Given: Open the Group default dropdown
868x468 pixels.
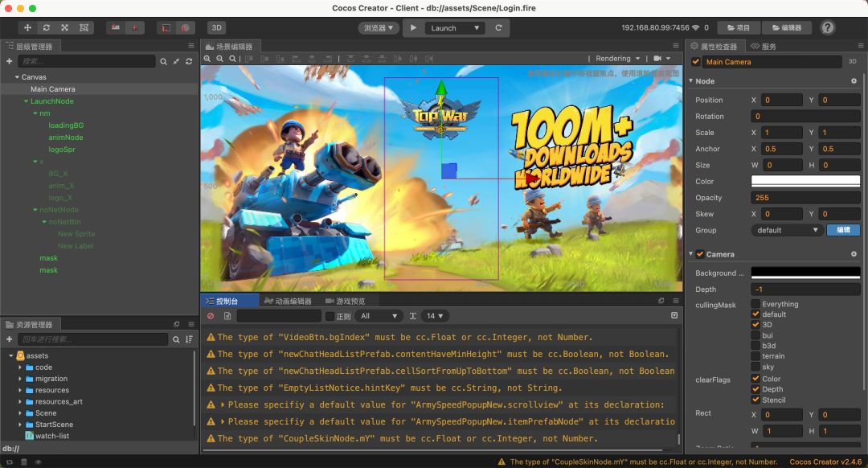Looking at the screenshot, I should (x=788, y=230).
